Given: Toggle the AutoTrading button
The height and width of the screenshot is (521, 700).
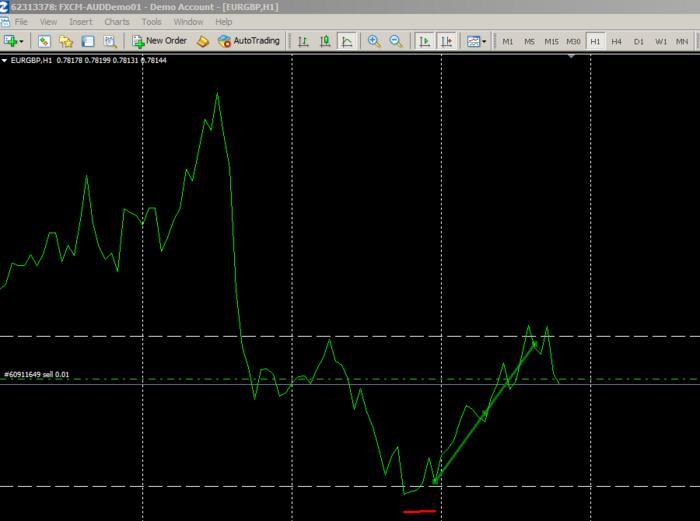Looking at the screenshot, I should (x=248, y=41).
